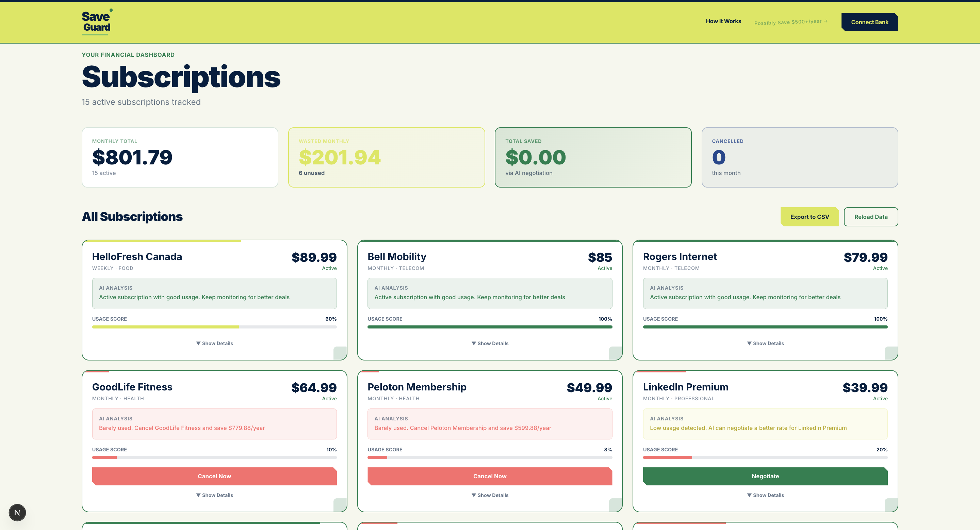Expand details for LinkedIn Premium

click(765, 495)
